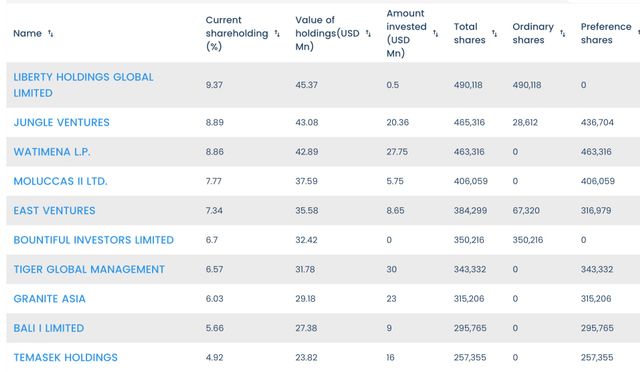Select Amount invested column header text
Image resolution: width=640 pixels, height=372 pixels.
pos(406,33)
